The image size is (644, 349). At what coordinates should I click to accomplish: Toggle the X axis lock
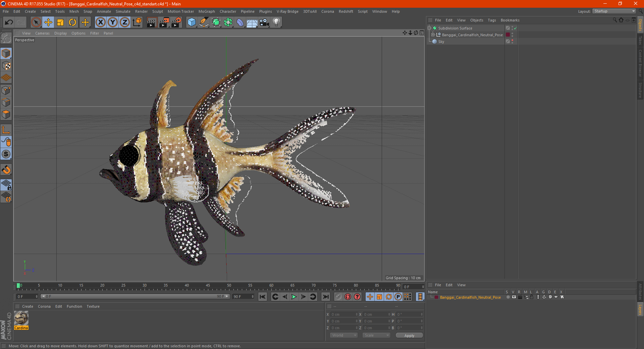pos(100,22)
